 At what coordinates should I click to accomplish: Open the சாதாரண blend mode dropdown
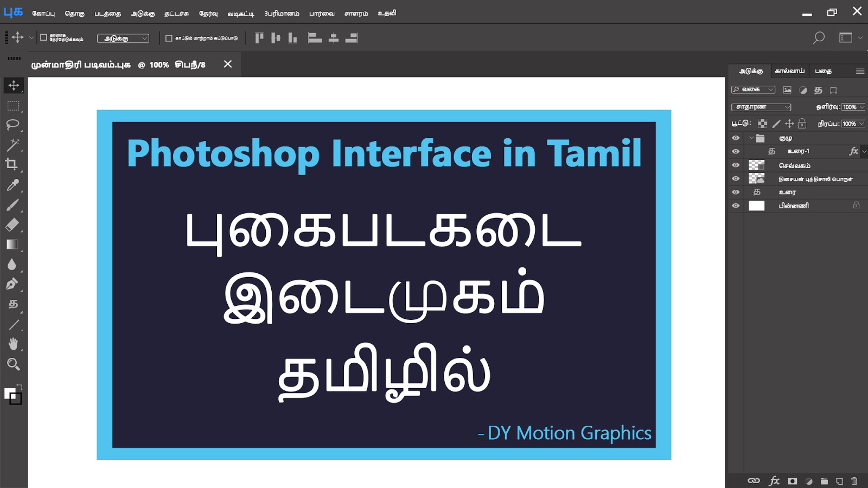pyautogui.click(x=761, y=107)
